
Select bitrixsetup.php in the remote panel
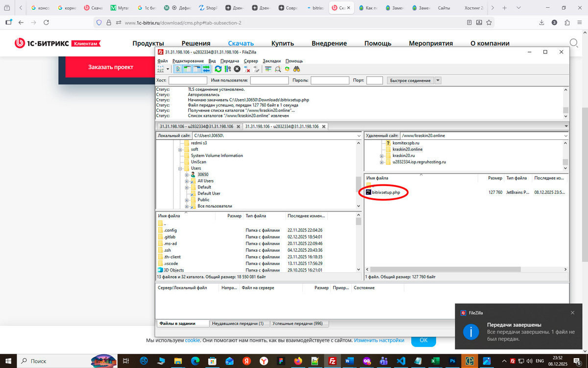coord(387,192)
